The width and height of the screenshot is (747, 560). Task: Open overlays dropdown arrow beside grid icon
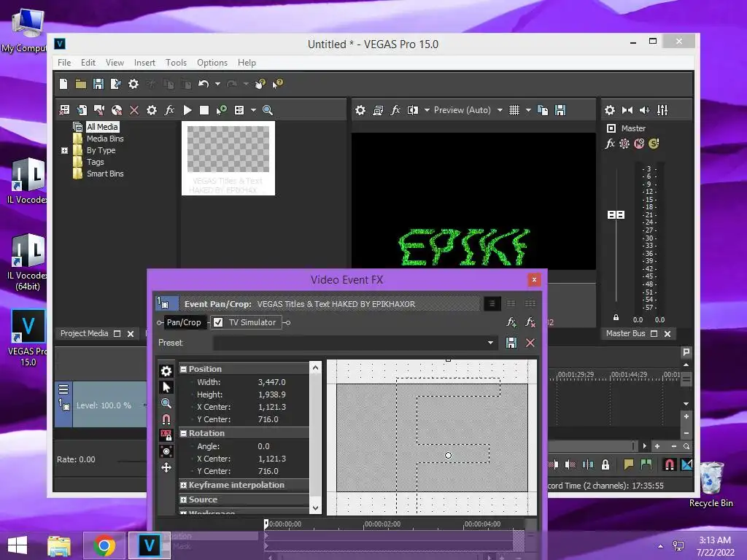(x=528, y=111)
